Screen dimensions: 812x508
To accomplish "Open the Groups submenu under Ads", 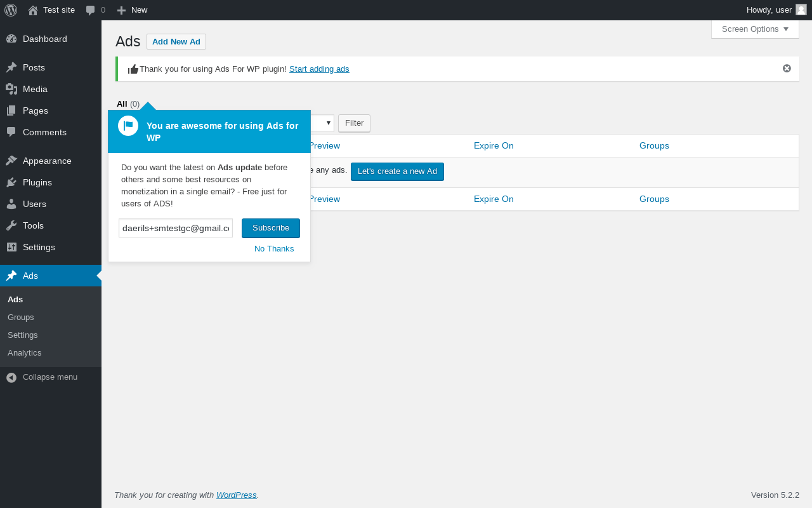I will click(x=21, y=317).
